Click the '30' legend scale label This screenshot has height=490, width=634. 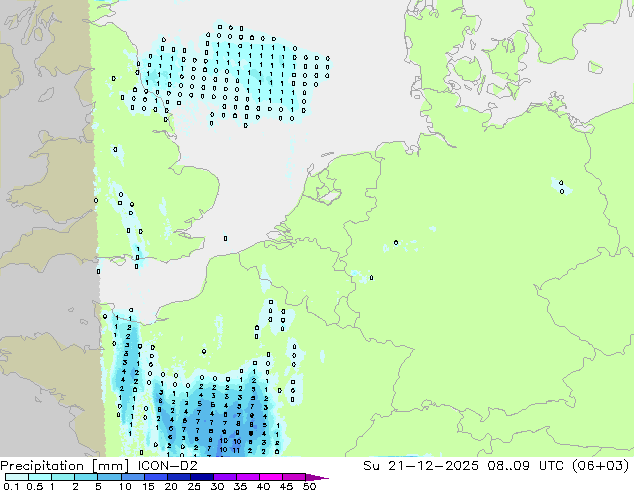(x=217, y=486)
